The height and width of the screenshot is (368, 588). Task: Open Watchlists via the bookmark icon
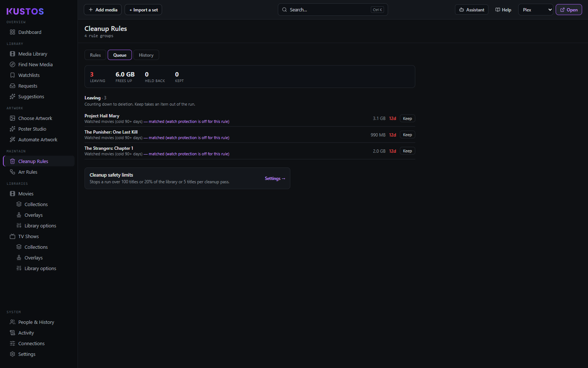[12, 75]
